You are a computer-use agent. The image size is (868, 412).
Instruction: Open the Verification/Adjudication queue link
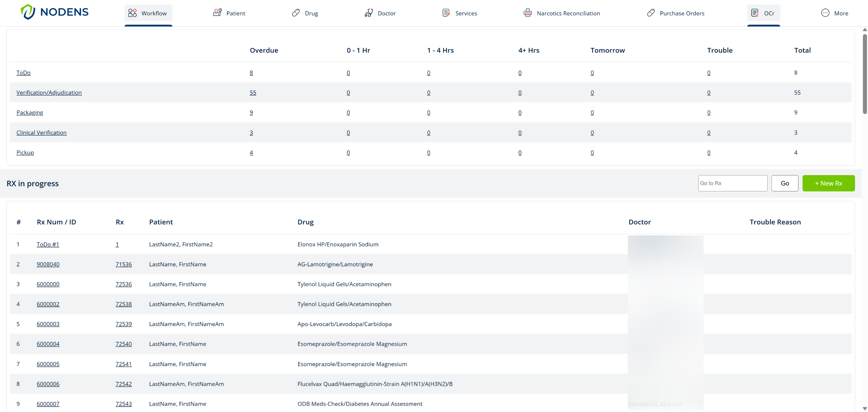click(49, 93)
